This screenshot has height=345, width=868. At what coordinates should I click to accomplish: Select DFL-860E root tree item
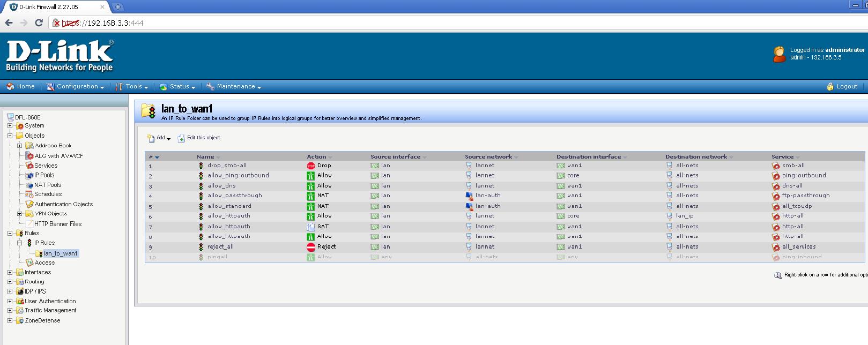point(24,117)
